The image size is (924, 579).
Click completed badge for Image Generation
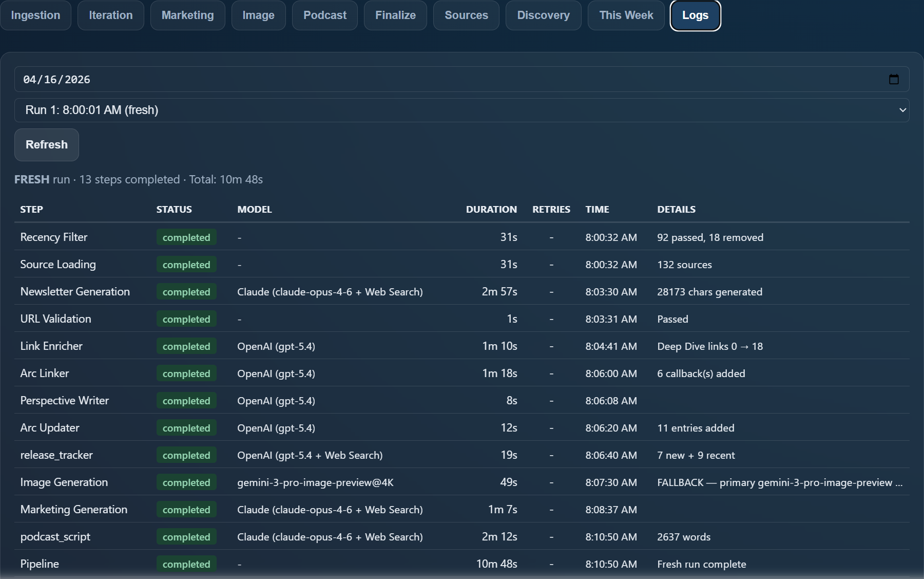186,482
